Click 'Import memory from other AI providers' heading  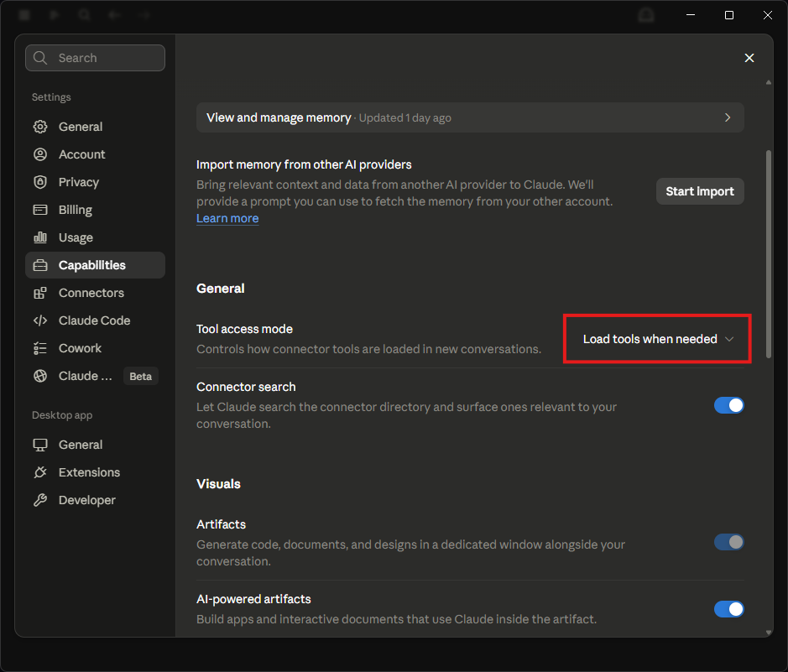click(x=304, y=164)
